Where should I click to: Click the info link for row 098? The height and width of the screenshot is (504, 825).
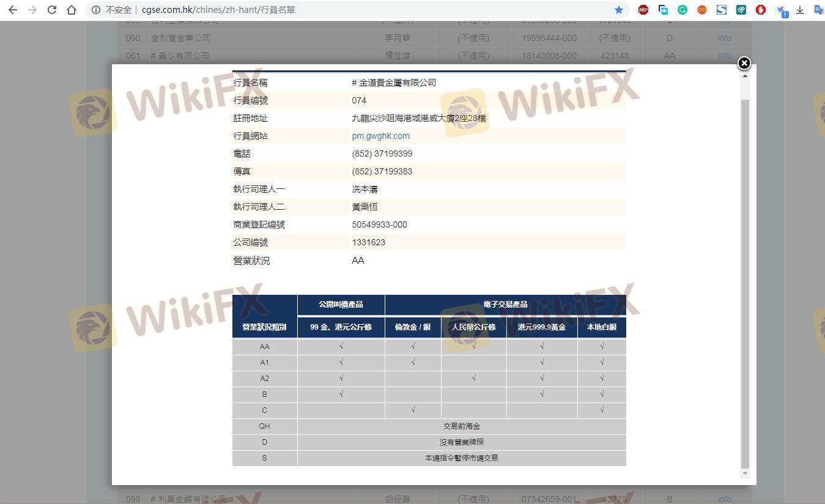(724, 499)
